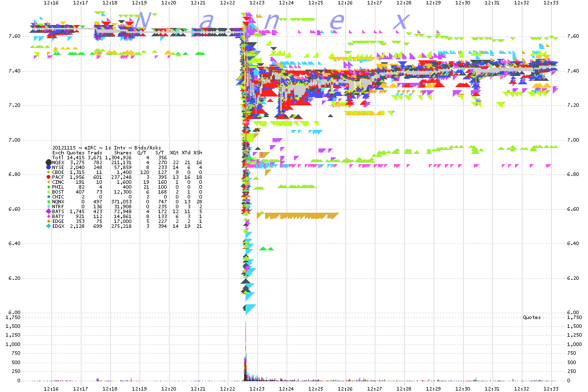588x392 pixels.
Task: Click total shares value '1,304,926'
Action: (x=119, y=157)
